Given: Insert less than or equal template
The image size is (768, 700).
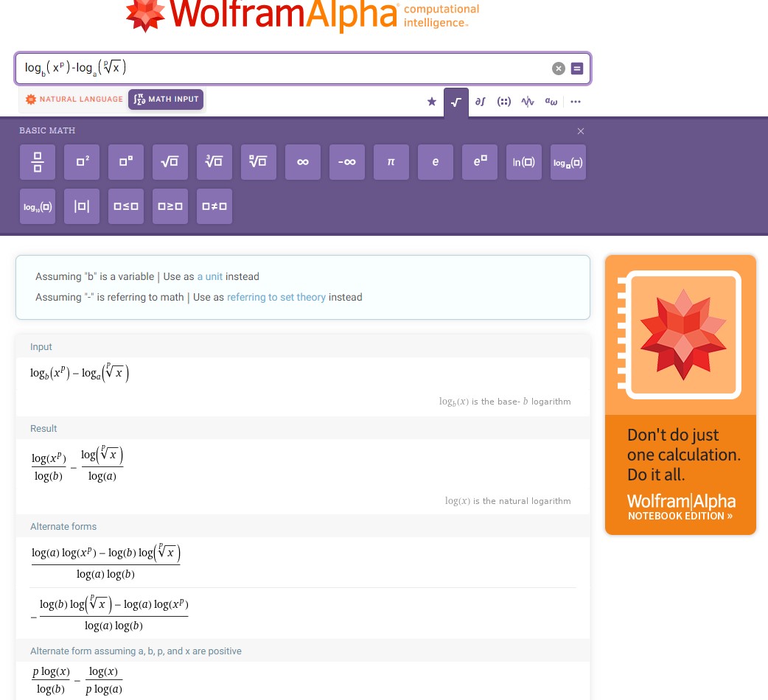Looking at the screenshot, I should point(126,206).
